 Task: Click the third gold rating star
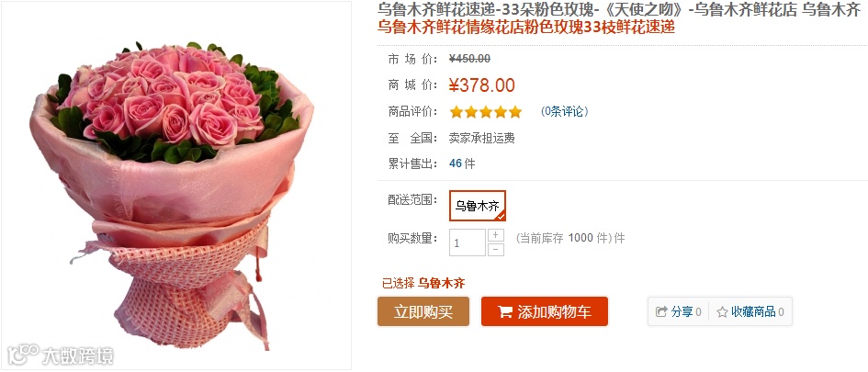(486, 112)
